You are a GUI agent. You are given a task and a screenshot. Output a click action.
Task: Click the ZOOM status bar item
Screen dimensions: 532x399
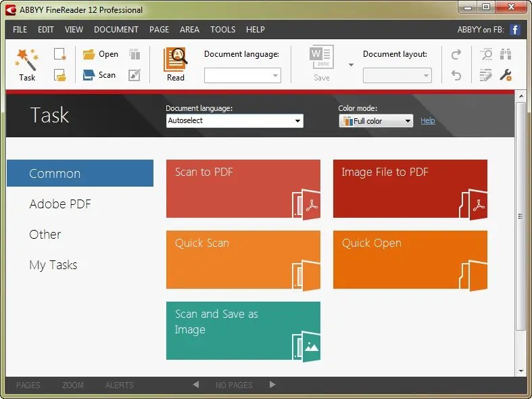coord(72,385)
